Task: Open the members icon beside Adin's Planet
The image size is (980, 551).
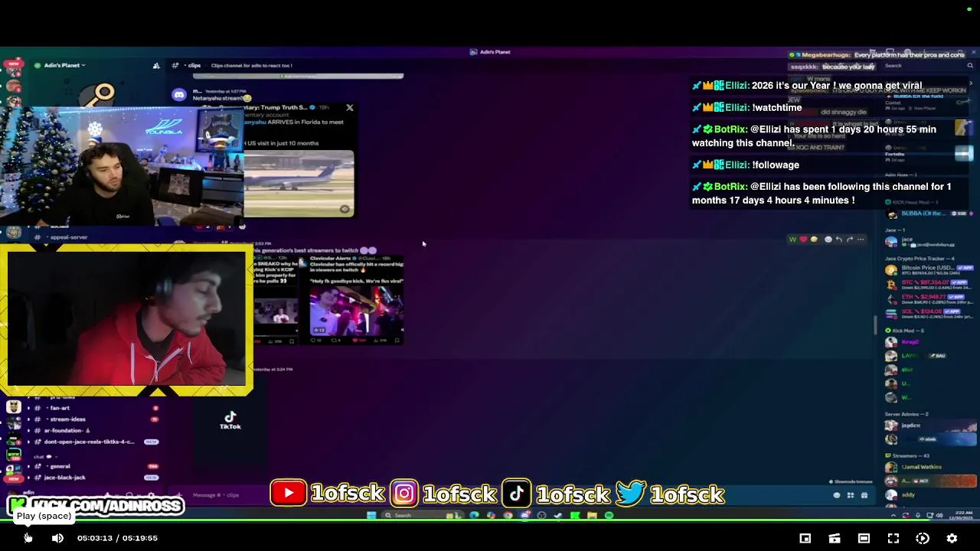Action: [156, 65]
